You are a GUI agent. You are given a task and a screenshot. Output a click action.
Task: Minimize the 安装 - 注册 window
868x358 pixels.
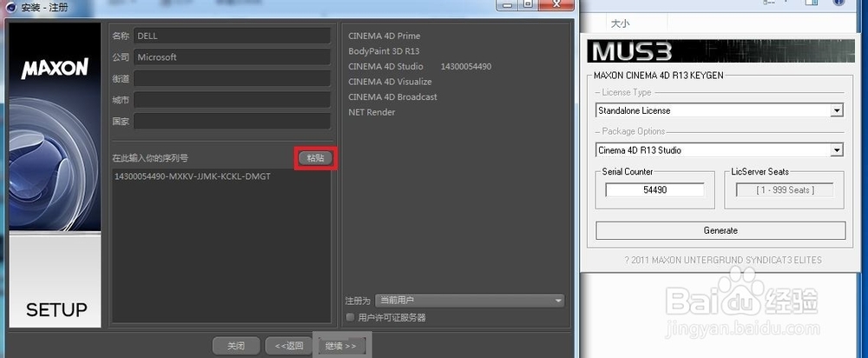point(508,4)
